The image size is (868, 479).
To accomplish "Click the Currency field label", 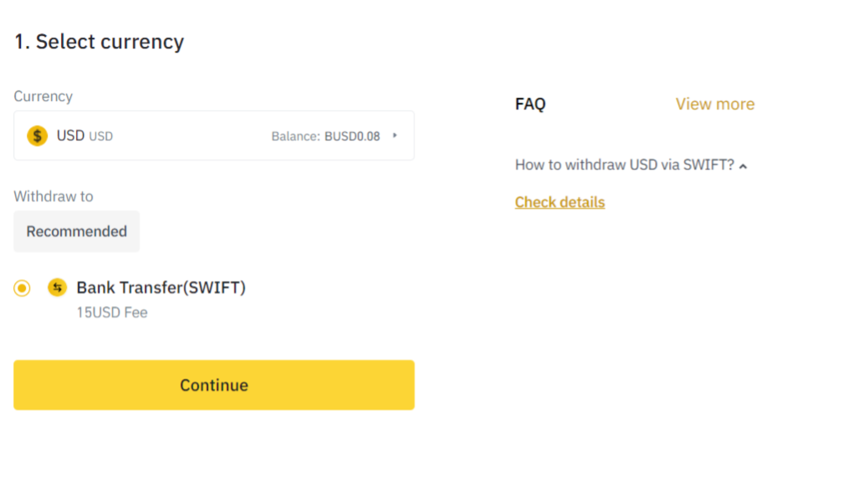I will point(43,96).
